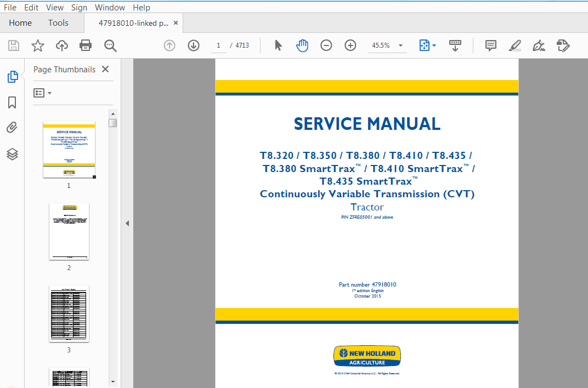The image size is (588, 388).
Task: Enable scrolling mode keyboard icon
Action: point(455,45)
